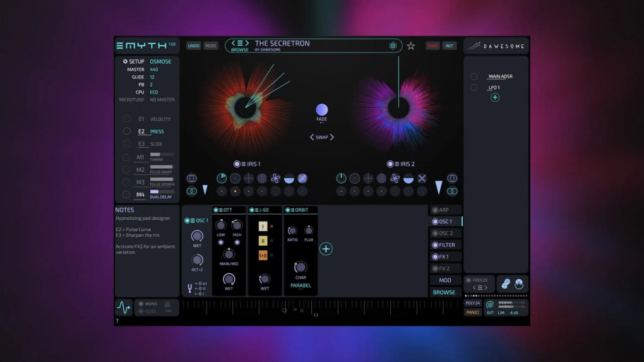This screenshot has width=644, height=362.
Task: Select the flower-shaped transformer in Iris 2
Action: (395, 178)
